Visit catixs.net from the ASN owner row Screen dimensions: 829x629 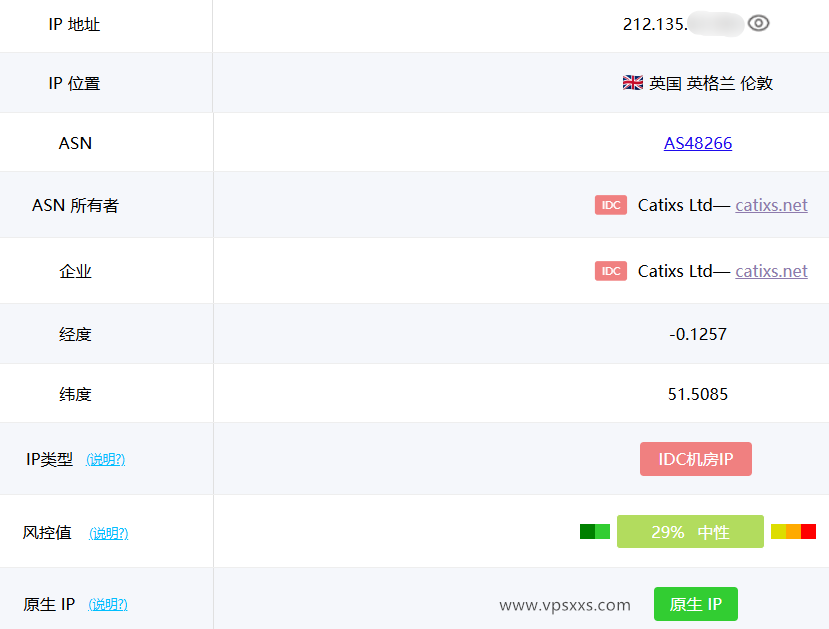[771, 205]
